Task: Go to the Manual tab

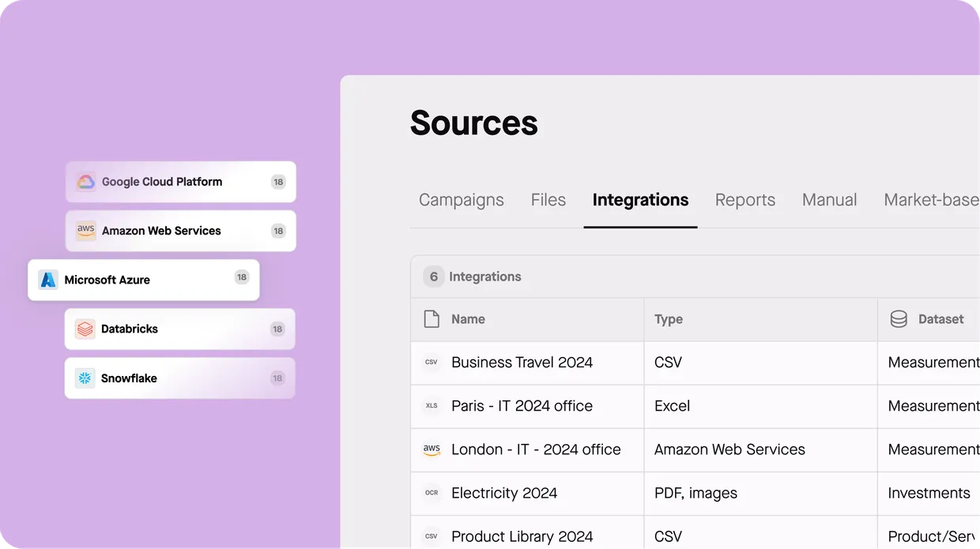Action: point(829,200)
